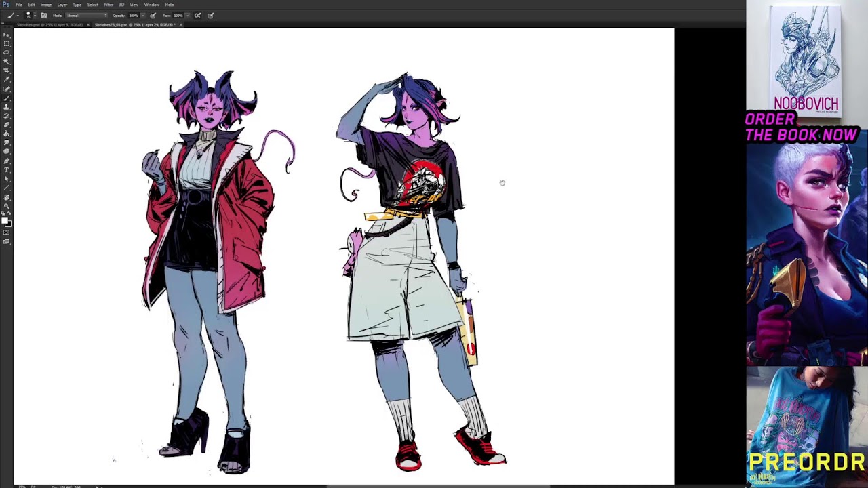Viewport: 868px width, 488px height.
Task: Open the Filter menu
Action: point(108,5)
